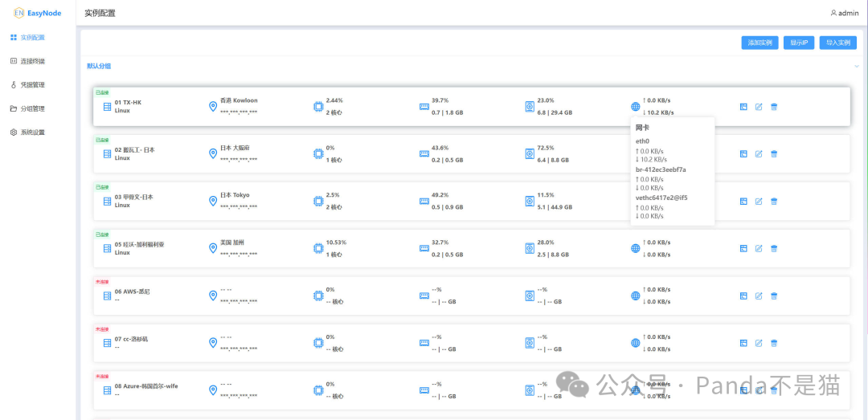Edit the 03 甲骨文-日本 instance

(759, 202)
